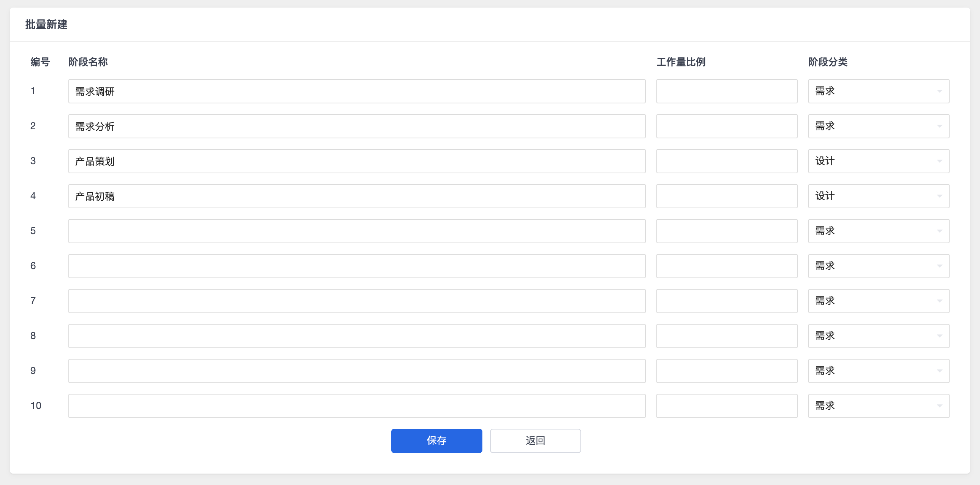Screen dimensions: 980x485
Task: Select row 8 empty 阶段名称 field
Action: (x=356, y=336)
